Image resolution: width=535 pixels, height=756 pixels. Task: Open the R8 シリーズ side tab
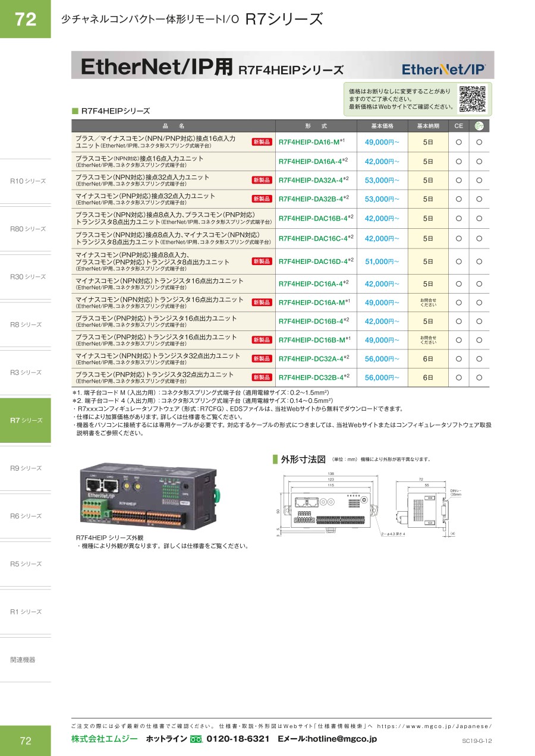26,325
